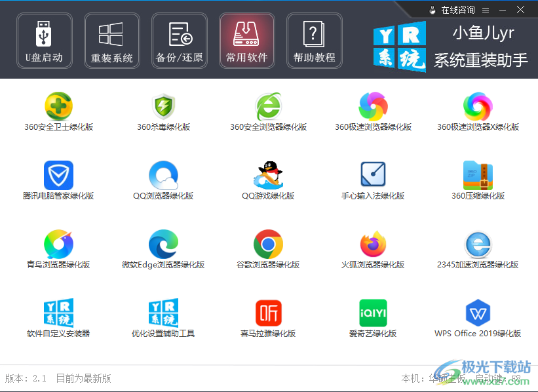This screenshot has width=538, height=392.
Task: Switch to the 重装系统 tab
Action: 111,41
